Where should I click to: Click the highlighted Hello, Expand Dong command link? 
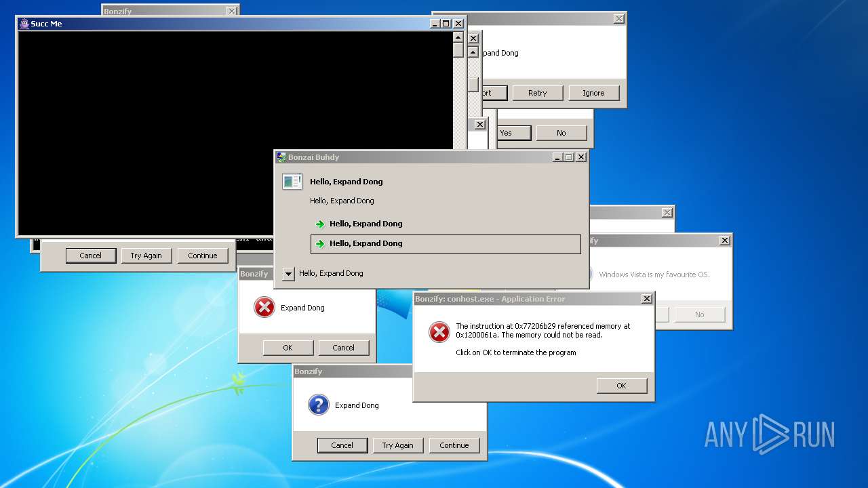(446, 244)
